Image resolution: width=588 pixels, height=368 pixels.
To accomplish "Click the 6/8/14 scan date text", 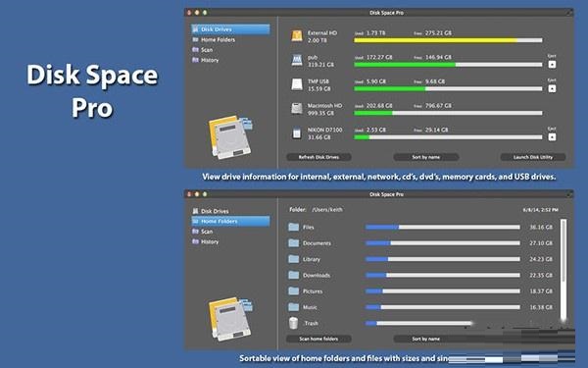I will click(540, 210).
